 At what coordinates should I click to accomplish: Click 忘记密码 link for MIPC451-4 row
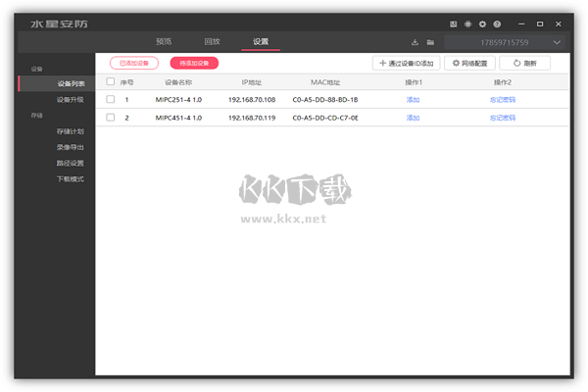point(502,118)
